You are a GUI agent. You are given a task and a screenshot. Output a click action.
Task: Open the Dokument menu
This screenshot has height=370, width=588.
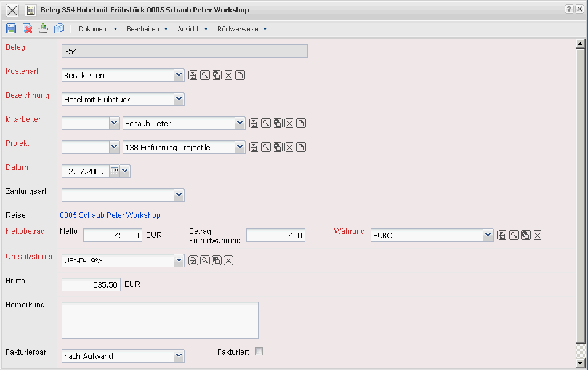[98, 29]
